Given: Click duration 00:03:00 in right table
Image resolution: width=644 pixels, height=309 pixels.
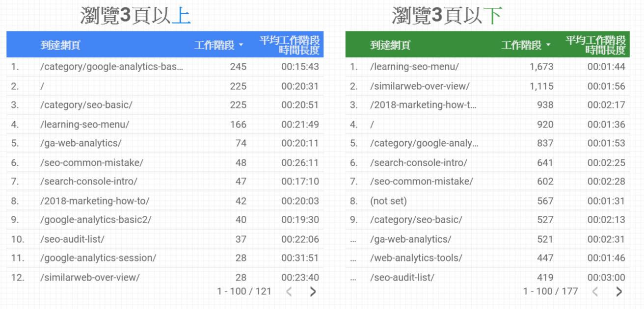Looking at the screenshot, I should coord(606,278).
